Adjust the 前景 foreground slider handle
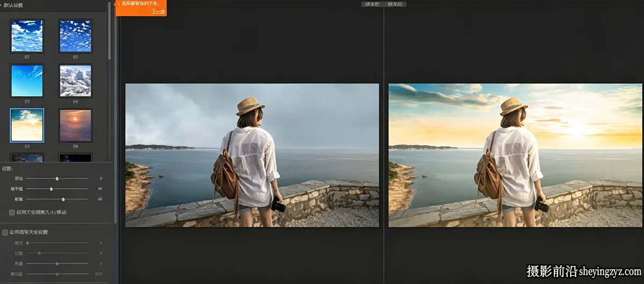644x284 pixels. (63, 200)
